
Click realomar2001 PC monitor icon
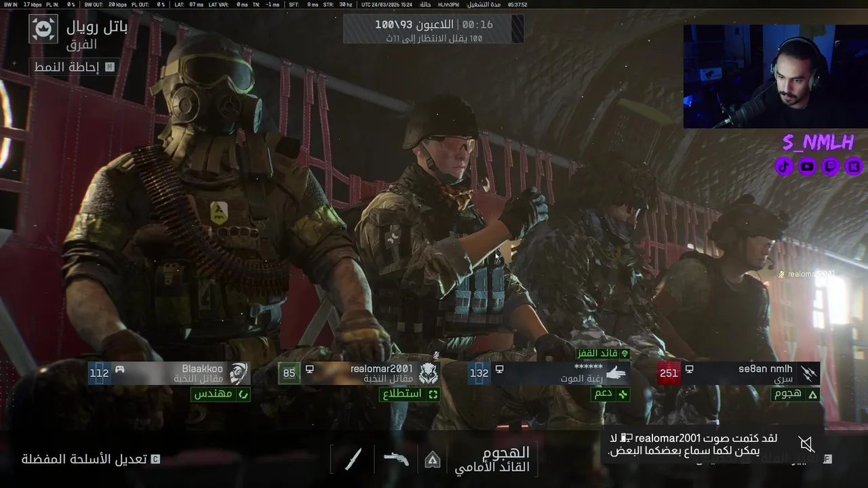(x=309, y=369)
